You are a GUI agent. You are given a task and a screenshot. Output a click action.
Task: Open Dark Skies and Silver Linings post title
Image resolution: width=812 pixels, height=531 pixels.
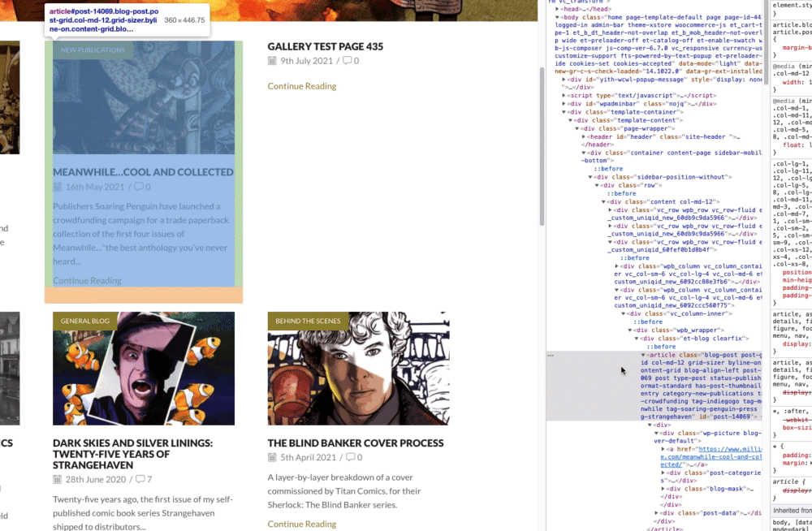tap(132, 454)
